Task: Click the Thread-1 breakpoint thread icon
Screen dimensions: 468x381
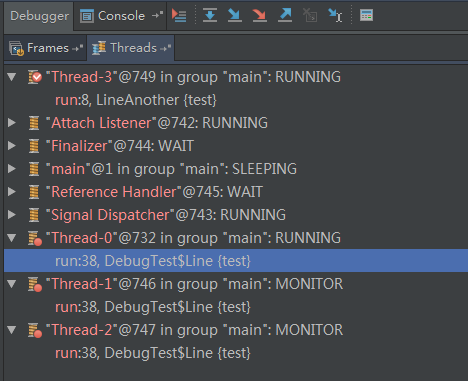Action: (x=35, y=284)
